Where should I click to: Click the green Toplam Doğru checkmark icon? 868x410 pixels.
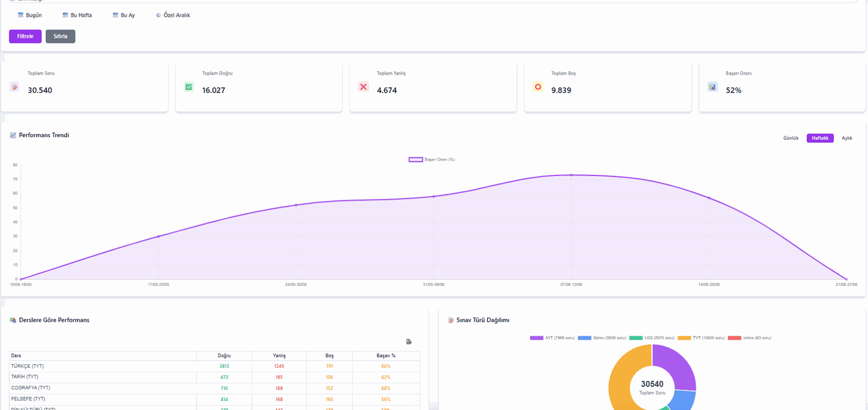pos(189,87)
